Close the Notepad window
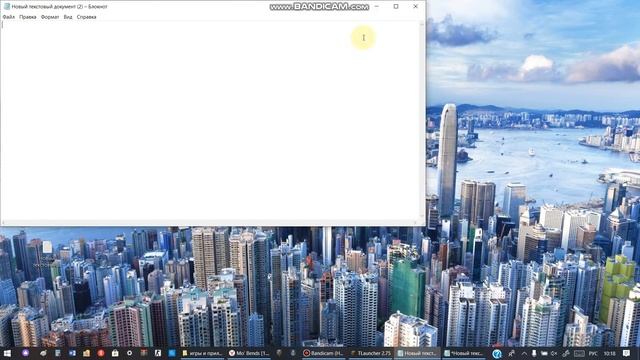 416,7
